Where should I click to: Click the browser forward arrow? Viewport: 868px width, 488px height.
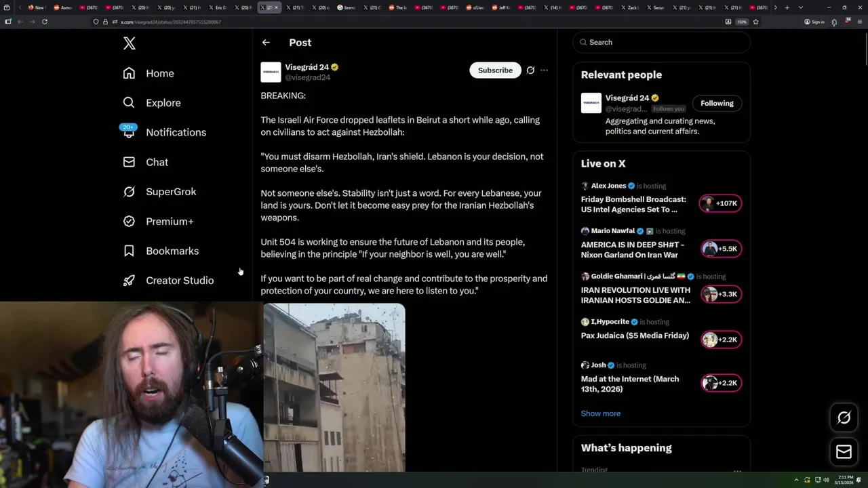(32, 22)
